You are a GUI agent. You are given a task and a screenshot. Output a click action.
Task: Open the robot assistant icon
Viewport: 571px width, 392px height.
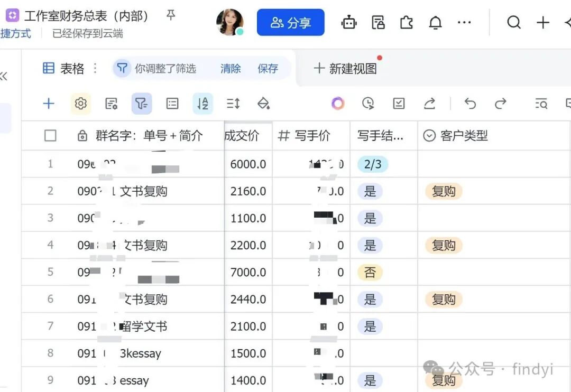[349, 23]
